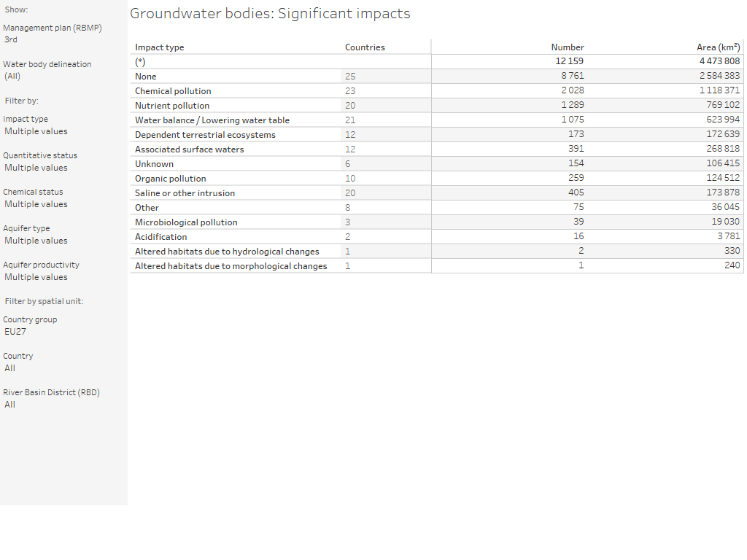
Task: Click the total area value 4 473 808
Action: click(719, 61)
